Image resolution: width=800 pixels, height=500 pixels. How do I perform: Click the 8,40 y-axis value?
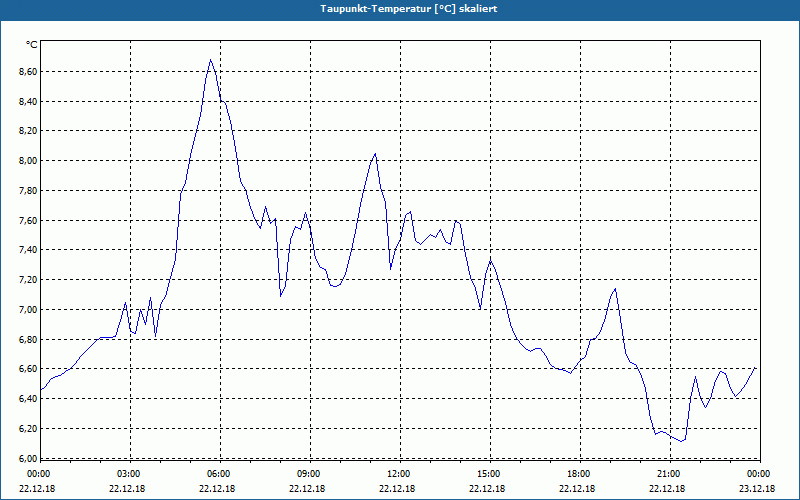pyautogui.click(x=28, y=102)
